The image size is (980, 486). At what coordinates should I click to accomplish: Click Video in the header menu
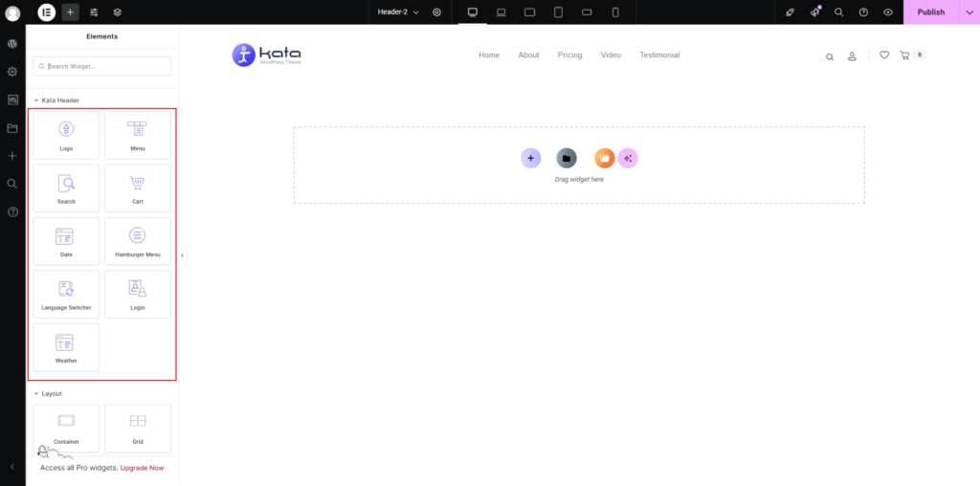(x=611, y=55)
